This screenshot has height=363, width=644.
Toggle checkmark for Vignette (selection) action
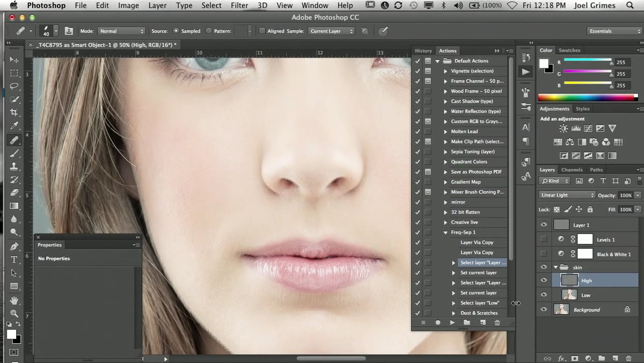[x=418, y=71]
